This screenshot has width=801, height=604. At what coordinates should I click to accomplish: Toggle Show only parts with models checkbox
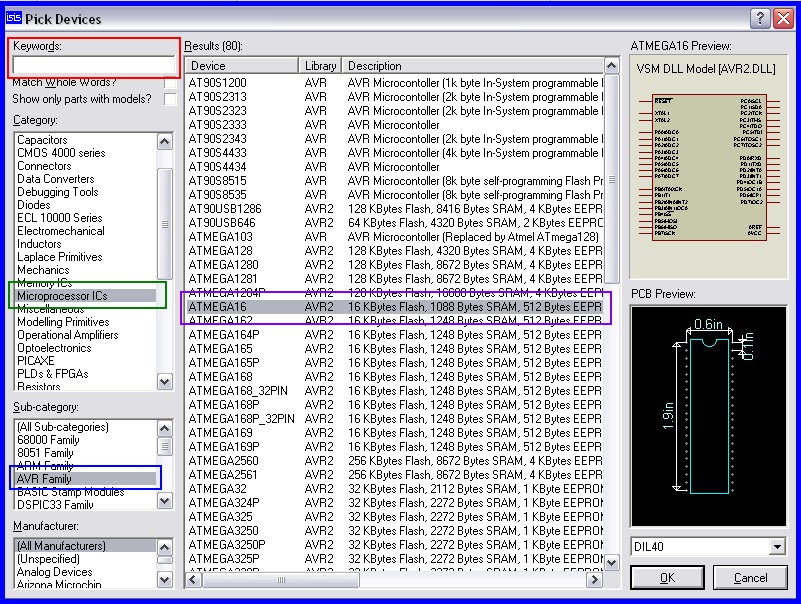pos(170,99)
